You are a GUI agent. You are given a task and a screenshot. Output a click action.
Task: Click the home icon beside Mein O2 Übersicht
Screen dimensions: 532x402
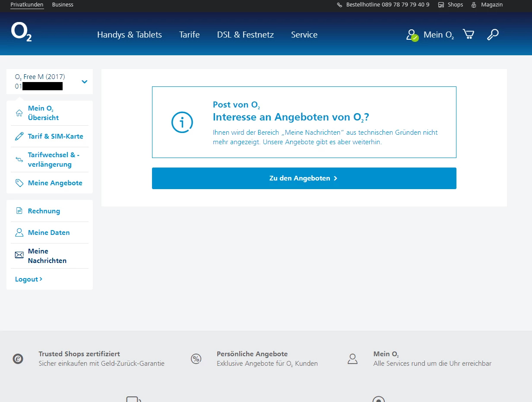tap(19, 113)
